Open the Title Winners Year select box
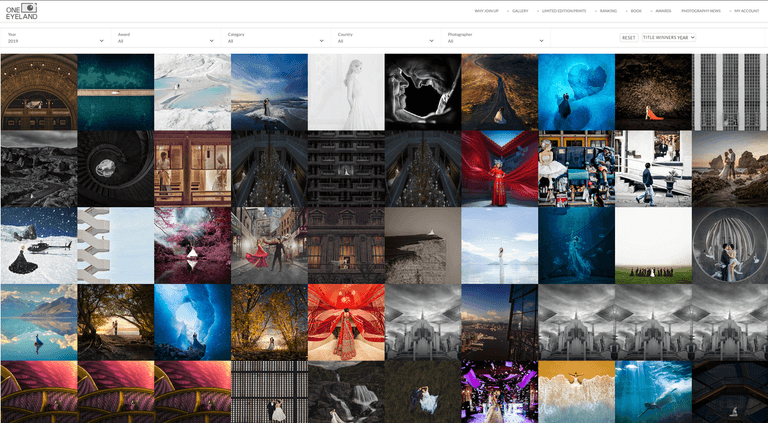The image size is (768, 423). 668,38
